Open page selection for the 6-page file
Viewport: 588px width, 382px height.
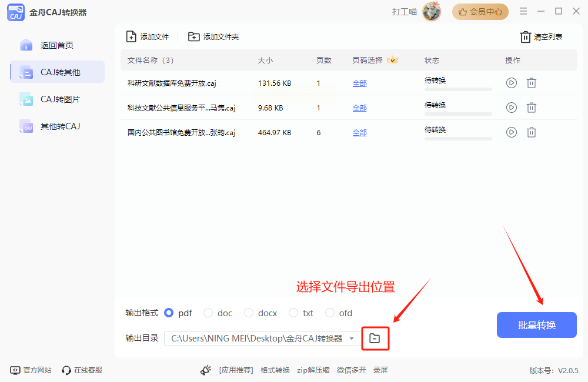tap(359, 133)
